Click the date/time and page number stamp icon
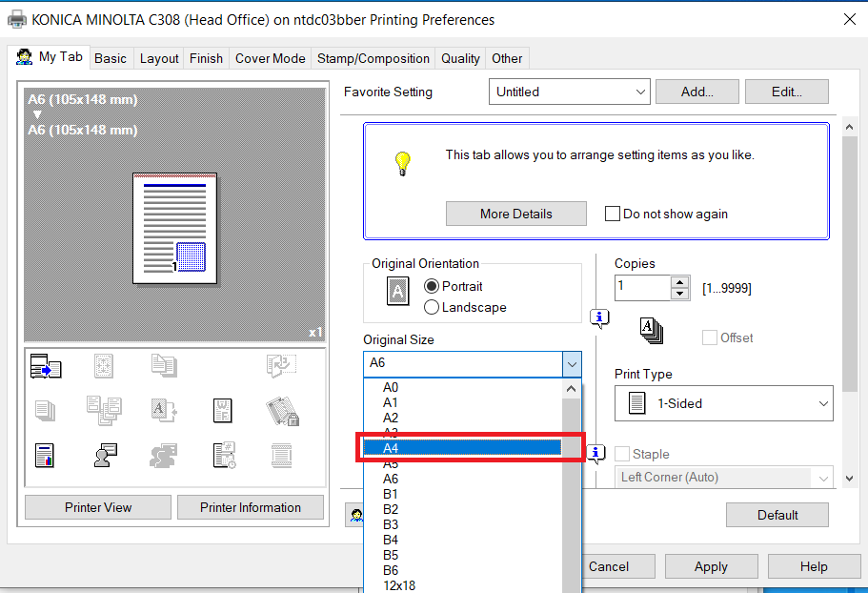 tap(224, 456)
